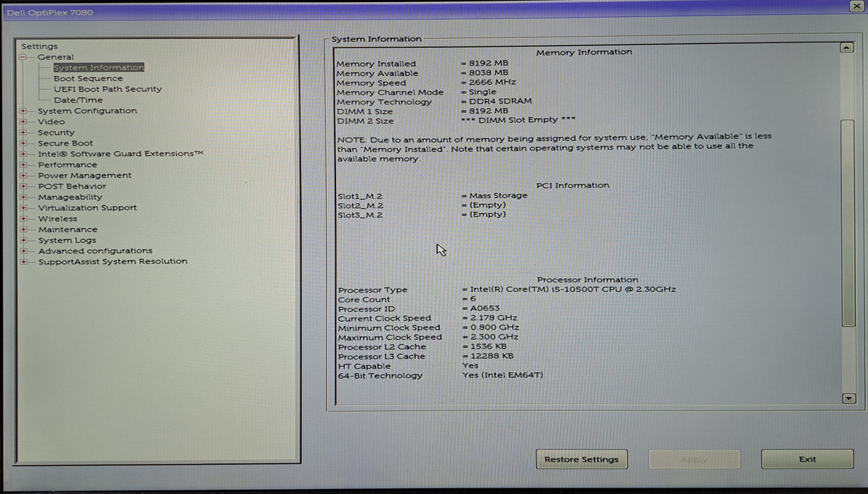Expand Intel Software Guard Extensions node

[x=23, y=154]
